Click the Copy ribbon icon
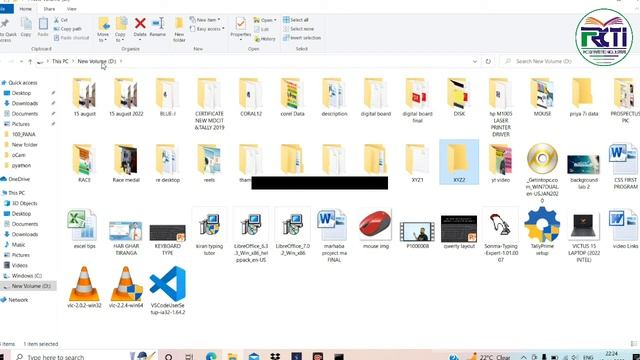 click(x=26, y=24)
